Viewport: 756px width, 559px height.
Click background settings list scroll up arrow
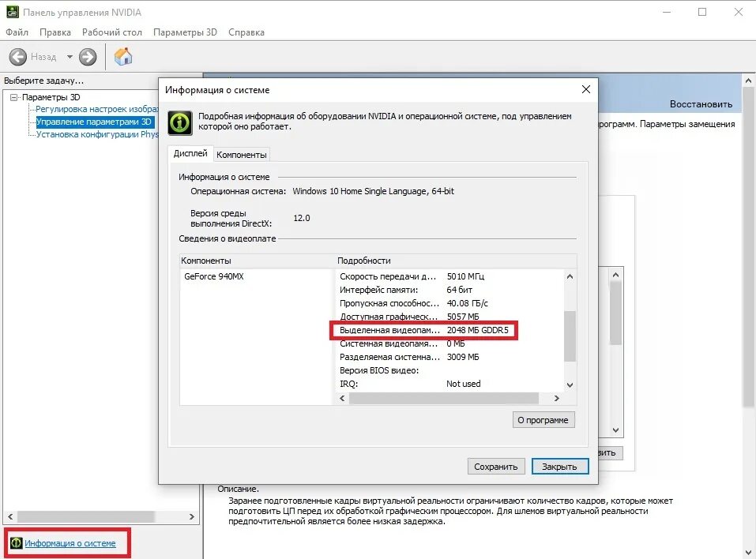(x=615, y=275)
